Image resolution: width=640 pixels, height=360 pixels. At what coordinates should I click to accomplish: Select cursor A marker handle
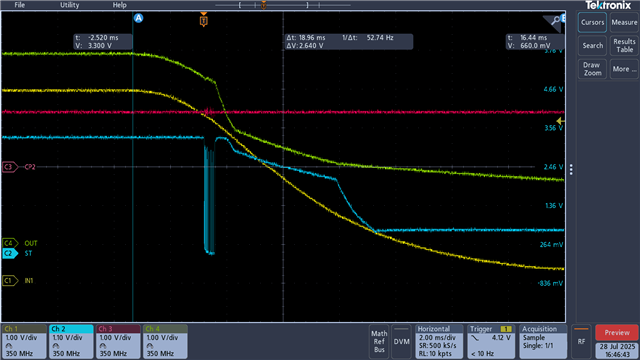pyautogui.click(x=138, y=18)
